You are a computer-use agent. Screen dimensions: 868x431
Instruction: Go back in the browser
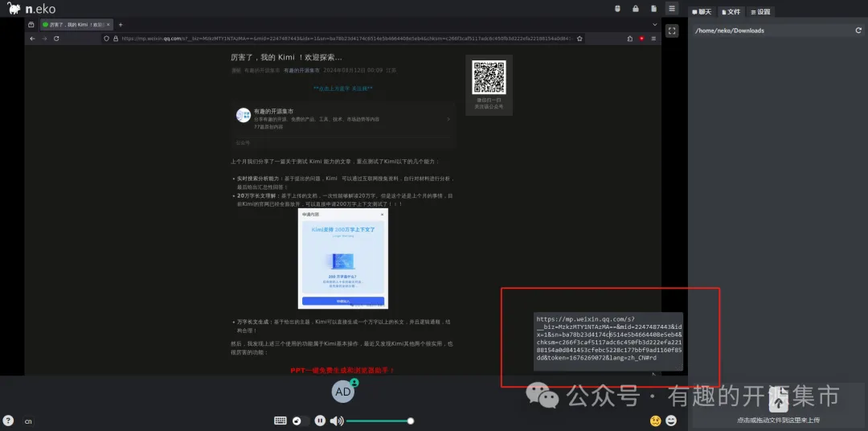point(32,39)
